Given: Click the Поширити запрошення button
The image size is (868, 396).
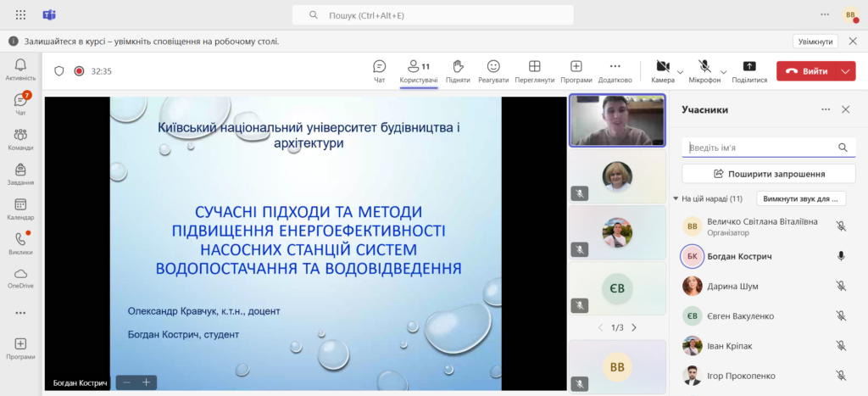Looking at the screenshot, I should [769, 173].
